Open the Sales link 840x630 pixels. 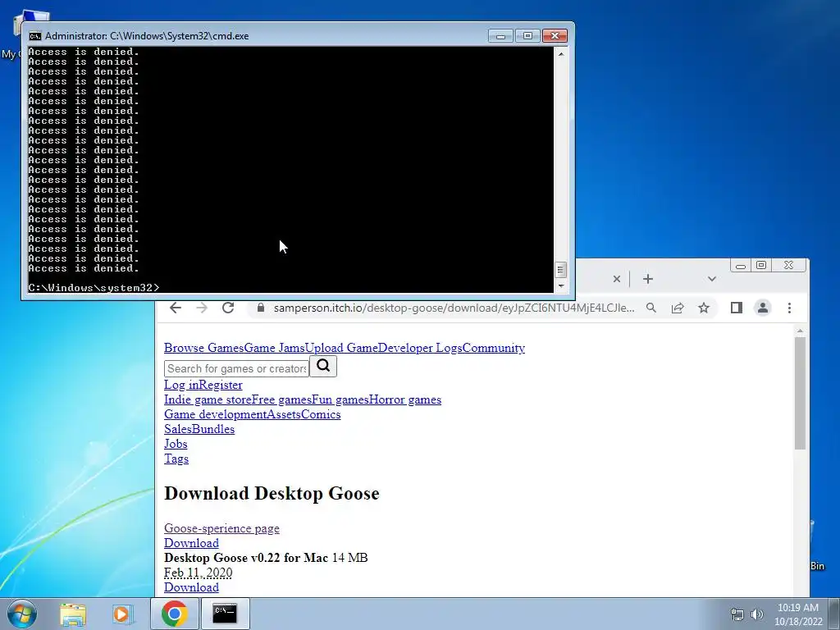click(x=178, y=429)
